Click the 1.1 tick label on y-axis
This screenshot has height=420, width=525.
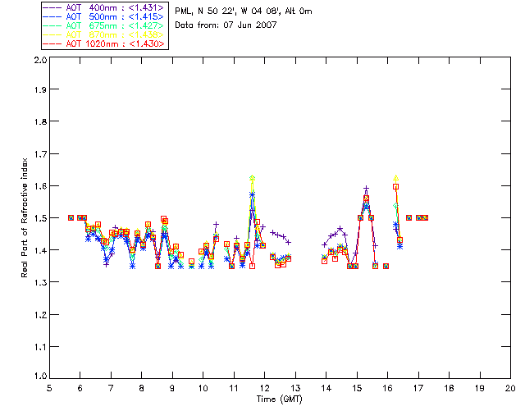click(x=40, y=347)
